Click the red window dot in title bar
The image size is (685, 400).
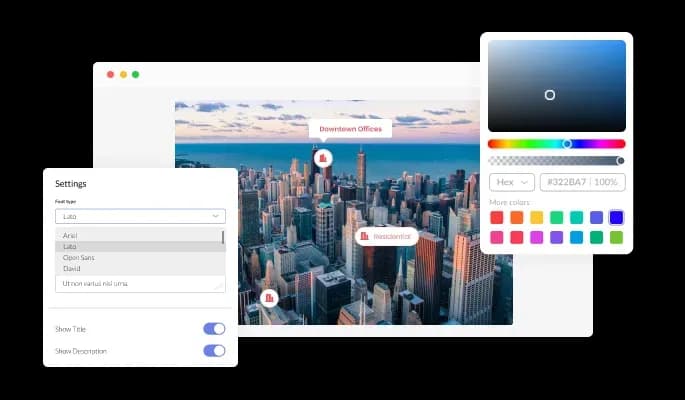[110, 74]
